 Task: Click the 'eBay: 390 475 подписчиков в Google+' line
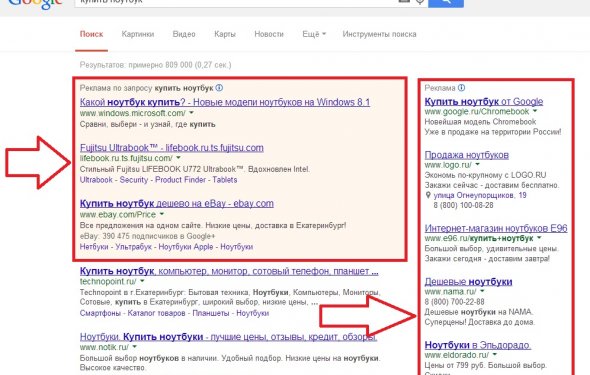point(148,236)
